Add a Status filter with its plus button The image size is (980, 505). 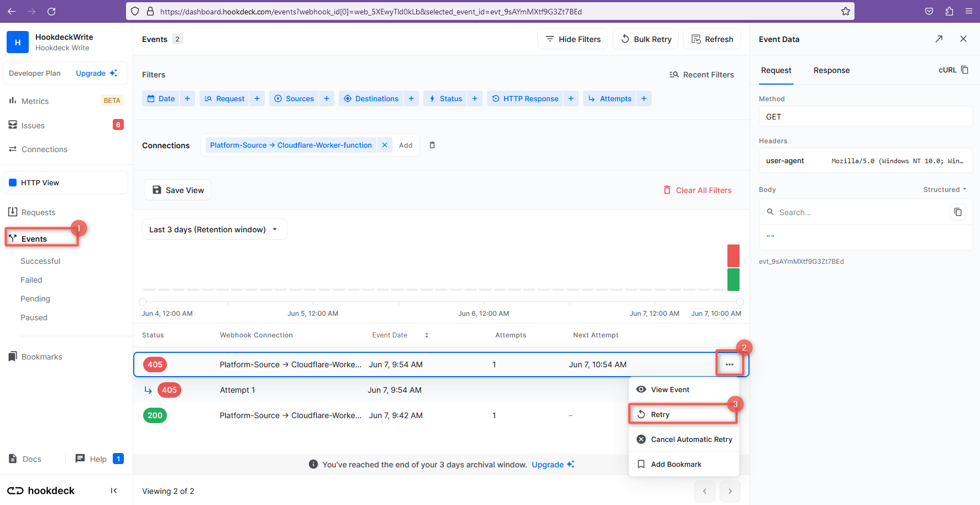click(474, 98)
